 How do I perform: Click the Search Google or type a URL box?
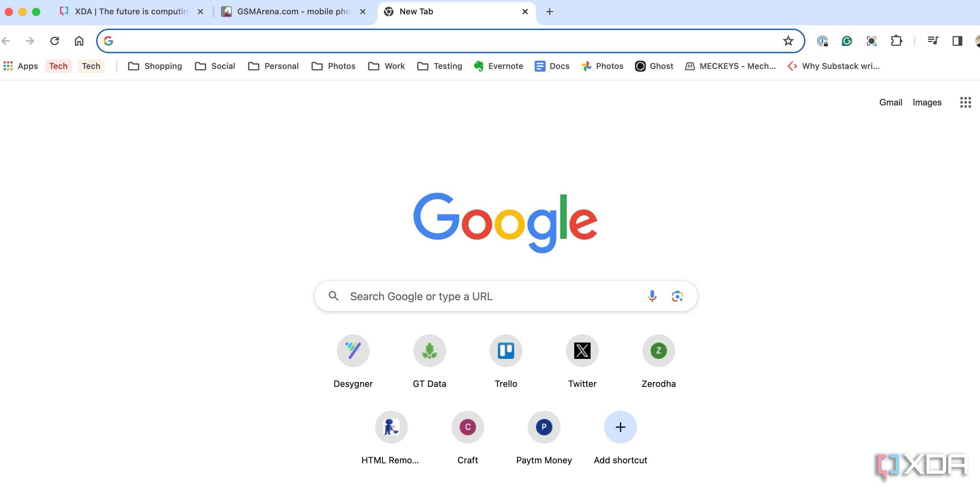point(506,296)
